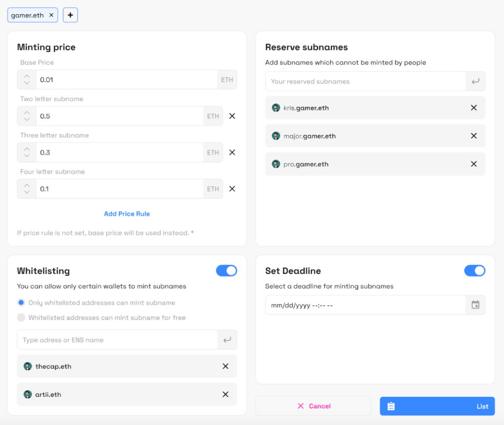Click the pink X icon on Cancel
The image size is (504, 425).
point(301,406)
